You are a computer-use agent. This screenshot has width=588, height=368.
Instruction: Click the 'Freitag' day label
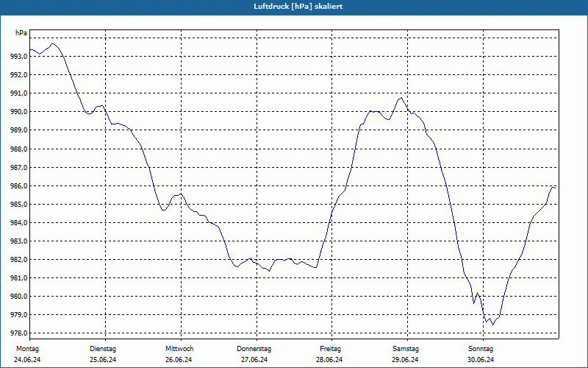[330, 349]
